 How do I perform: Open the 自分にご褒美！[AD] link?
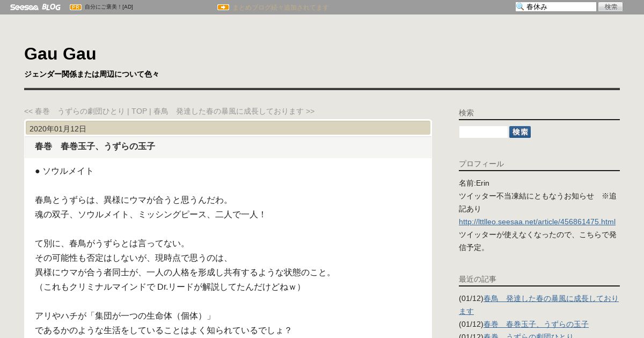click(109, 7)
